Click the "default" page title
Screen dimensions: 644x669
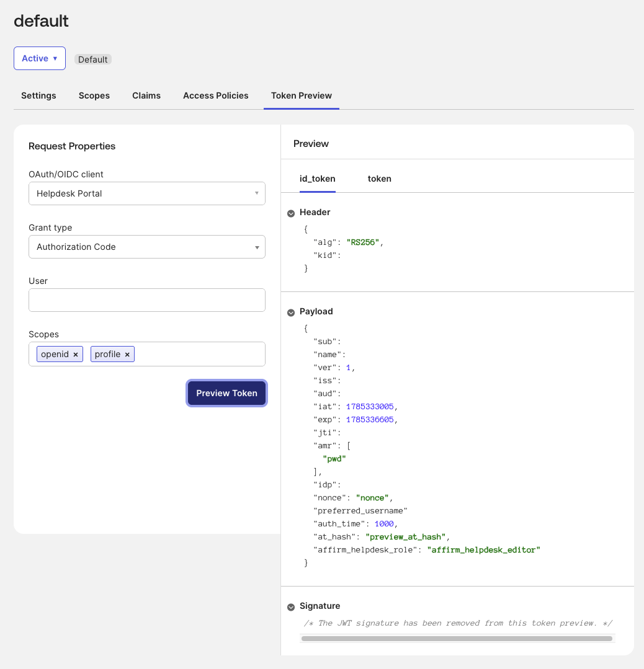41,21
